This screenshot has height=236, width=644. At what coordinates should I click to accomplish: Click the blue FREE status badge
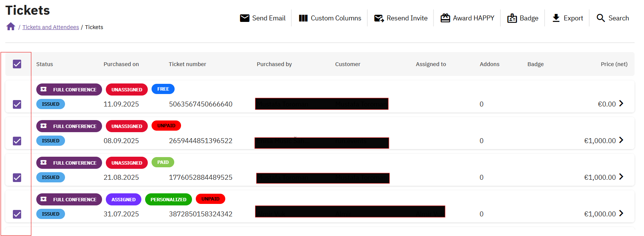[x=163, y=89]
